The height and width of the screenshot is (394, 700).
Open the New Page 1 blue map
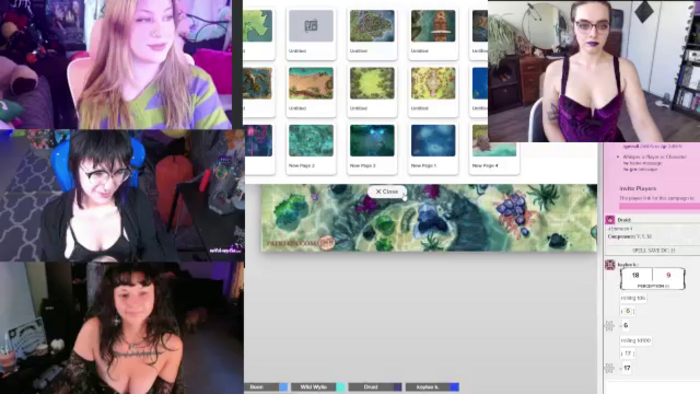(433, 141)
